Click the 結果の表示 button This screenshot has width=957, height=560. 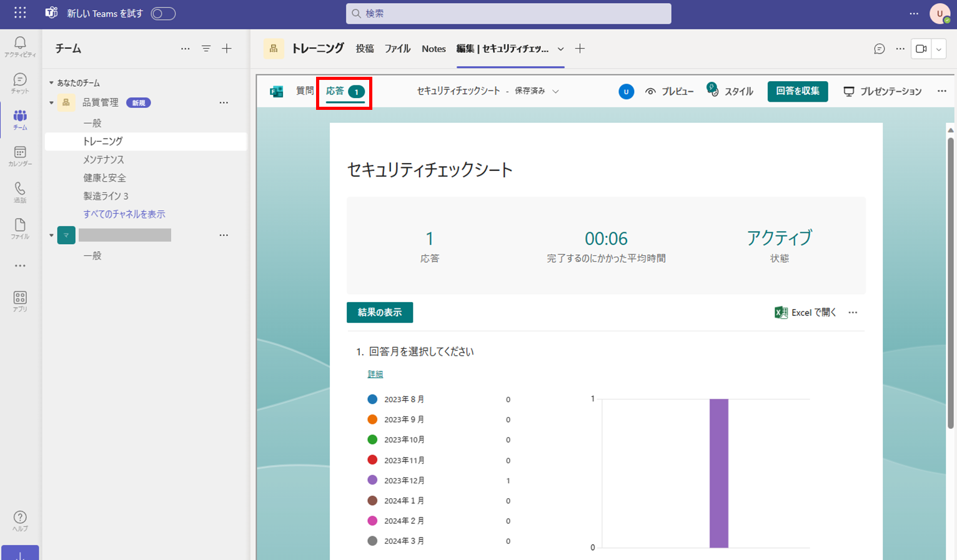379,312
